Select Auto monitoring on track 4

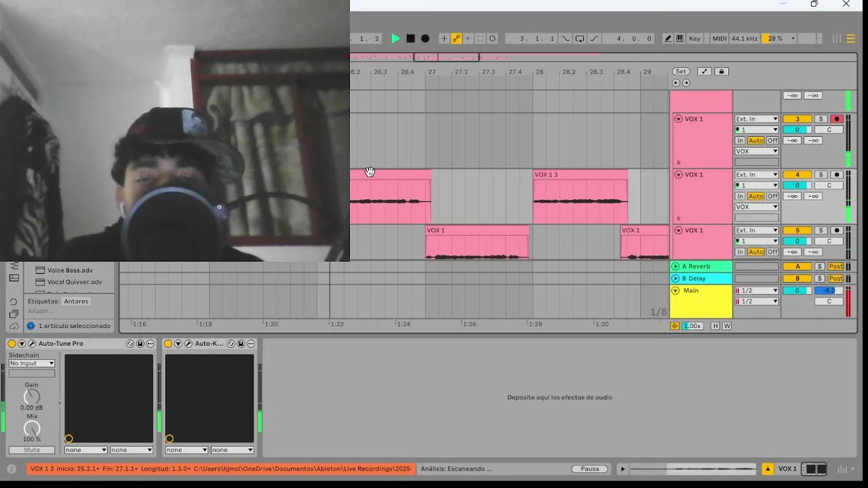click(756, 196)
